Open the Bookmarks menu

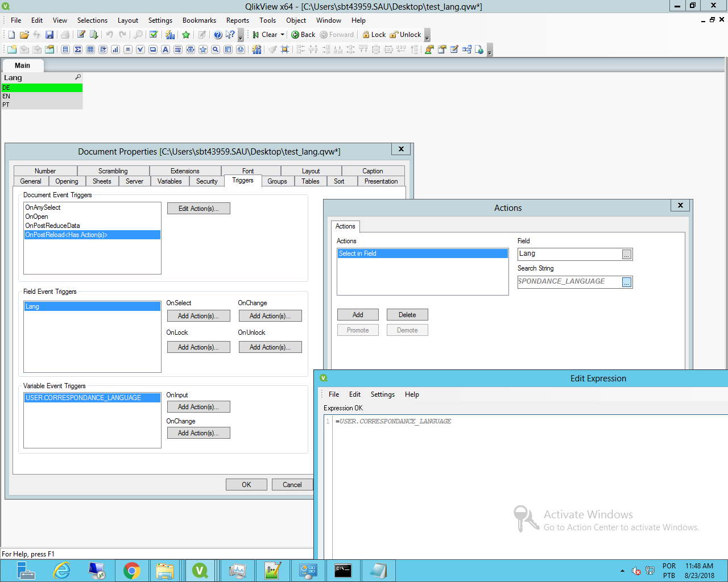199,20
